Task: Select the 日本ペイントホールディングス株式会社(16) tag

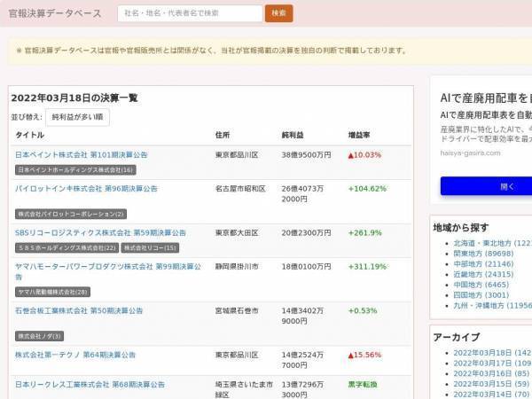Action: [75, 170]
